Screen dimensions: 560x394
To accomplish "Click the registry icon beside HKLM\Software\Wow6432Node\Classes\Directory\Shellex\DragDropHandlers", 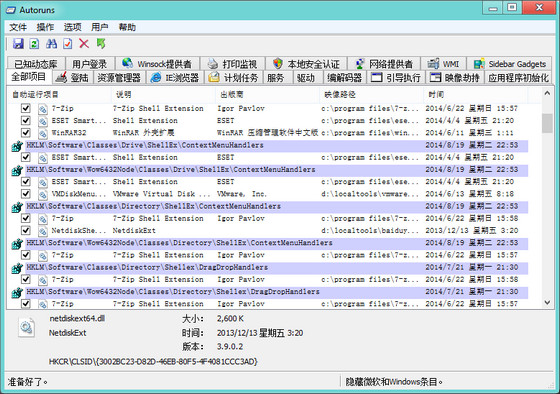I will coord(17,293).
